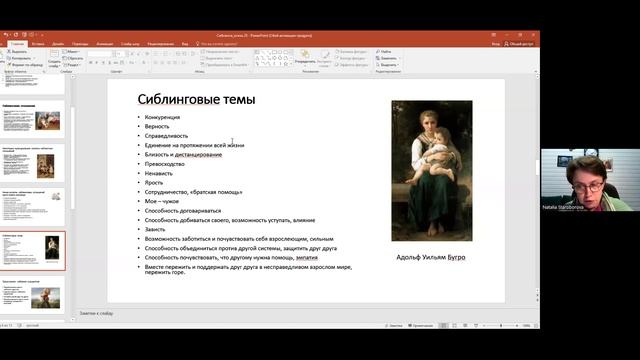Open Convert to SmartArt dropdown
The width and height of the screenshot is (640, 360).
click(224, 65)
